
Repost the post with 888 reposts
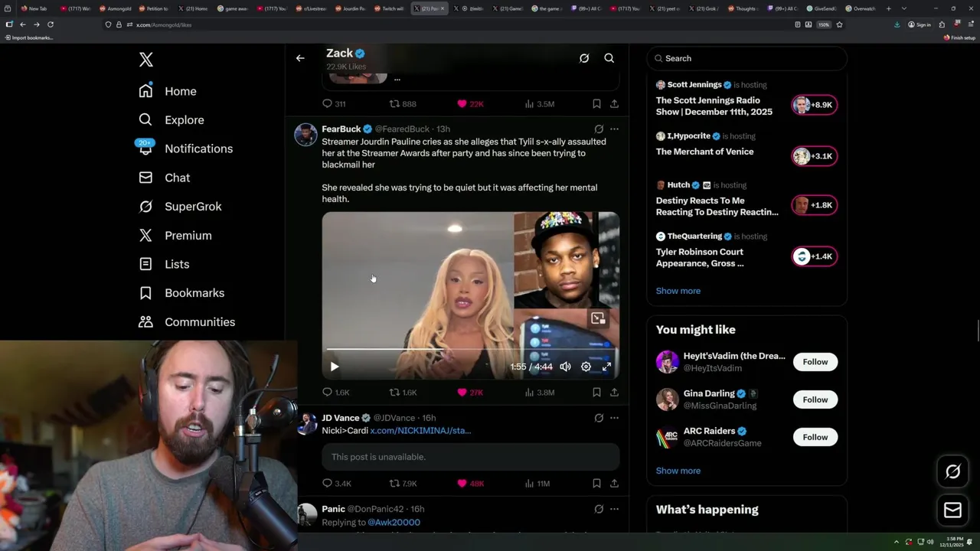coord(403,104)
